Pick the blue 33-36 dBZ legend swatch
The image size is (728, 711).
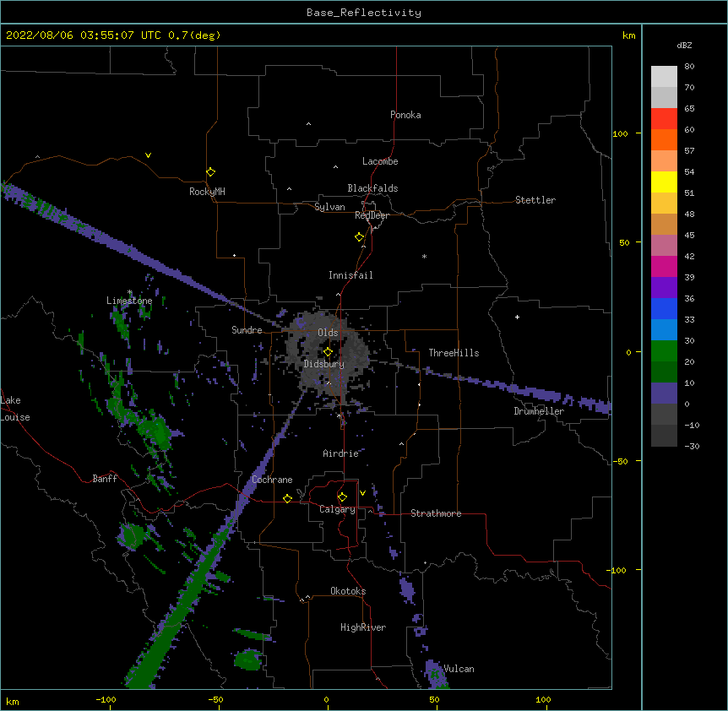[664, 308]
